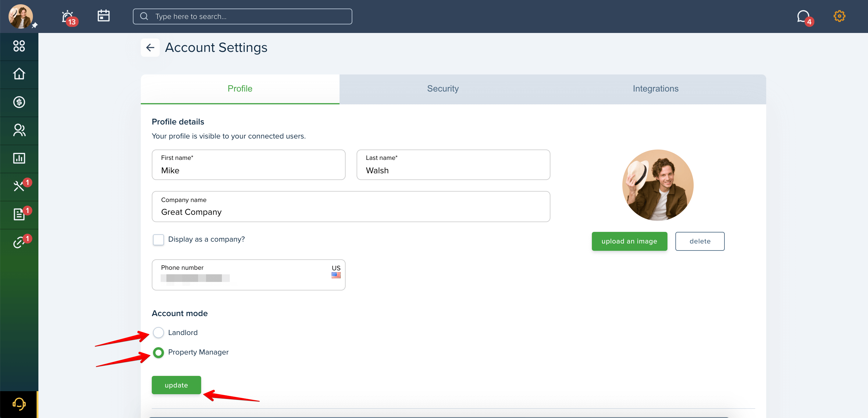This screenshot has height=418, width=868.
Task: Click the First name field
Action: (248, 165)
